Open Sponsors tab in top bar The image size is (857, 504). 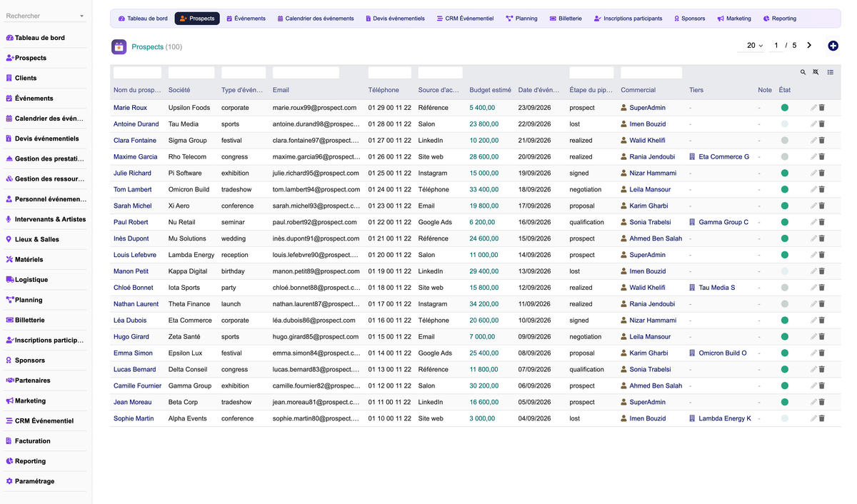690,19
